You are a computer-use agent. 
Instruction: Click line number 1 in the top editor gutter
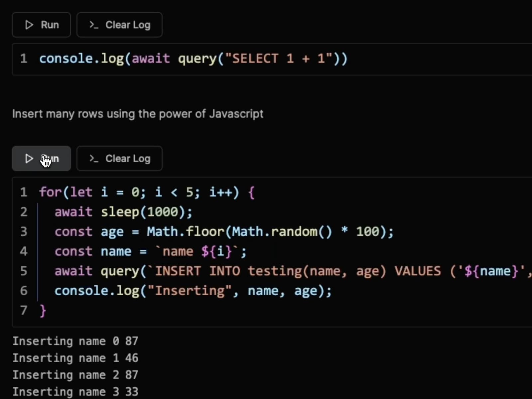tap(24, 59)
